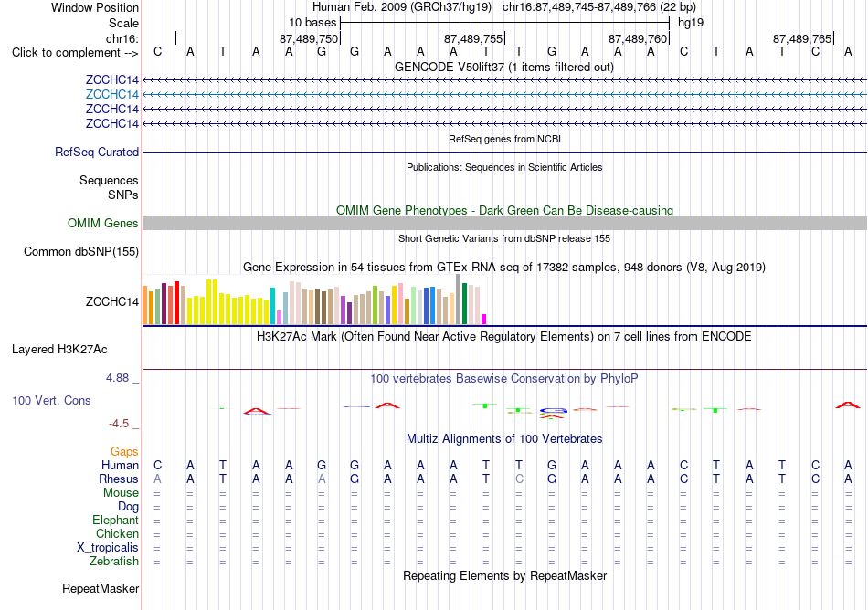
Task: Select the Mouse alignment row label
Action: 121,493
